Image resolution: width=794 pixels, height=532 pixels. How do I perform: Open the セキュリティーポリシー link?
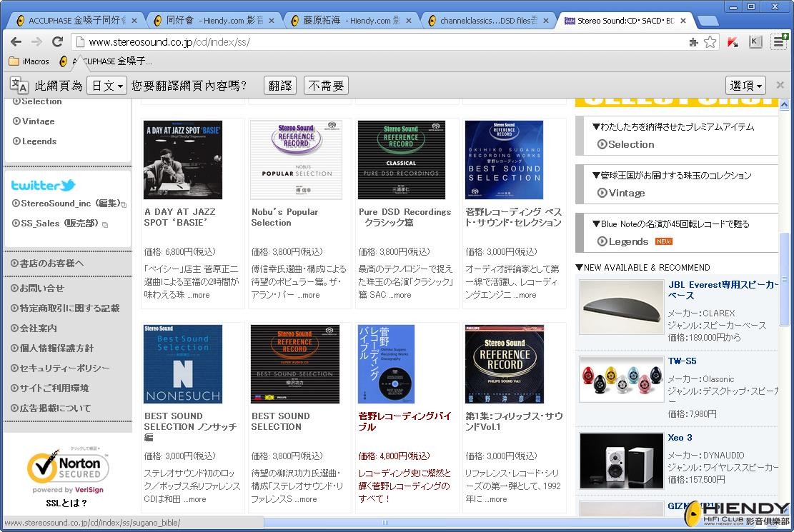[x=60, y=368]
